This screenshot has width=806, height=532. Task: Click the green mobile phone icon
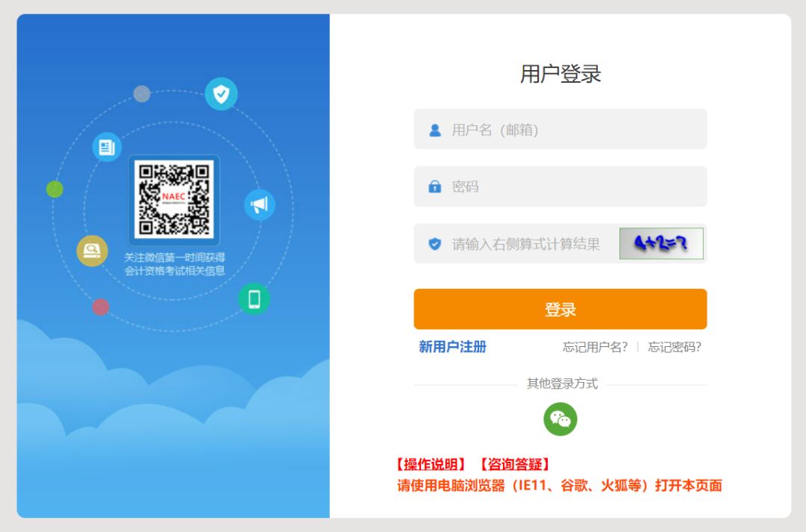(x=254, y=299)
